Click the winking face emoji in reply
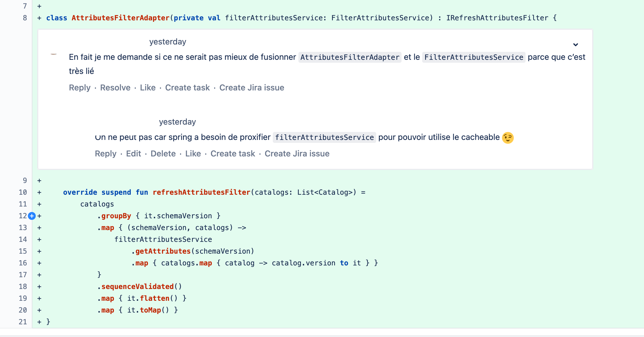This screenshot has width=644, height=337. click(508, 138)
